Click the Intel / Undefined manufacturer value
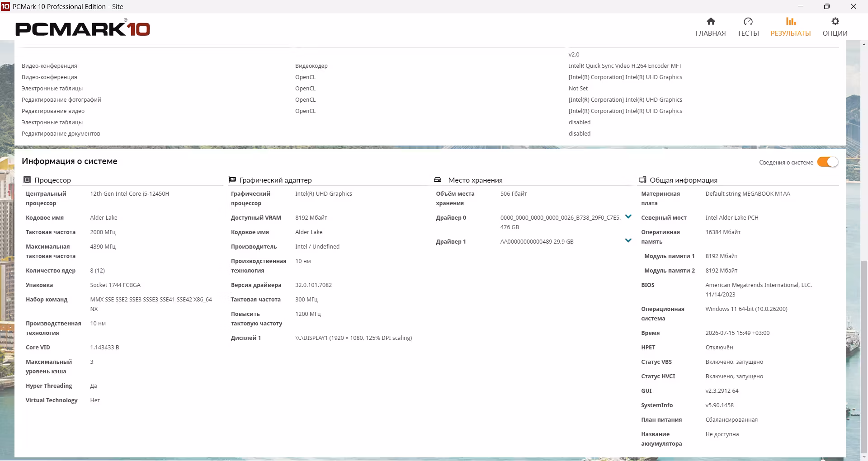 (317, 247)
